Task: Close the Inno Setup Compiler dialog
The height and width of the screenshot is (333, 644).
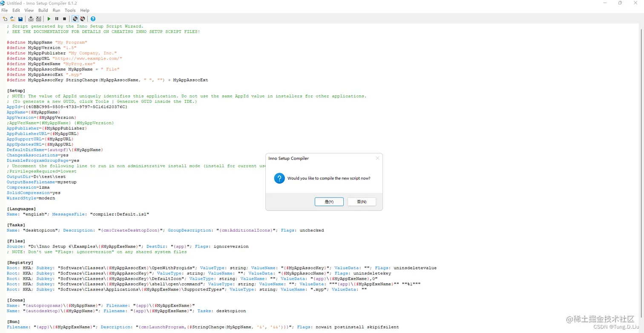Action: coord(377,158)
